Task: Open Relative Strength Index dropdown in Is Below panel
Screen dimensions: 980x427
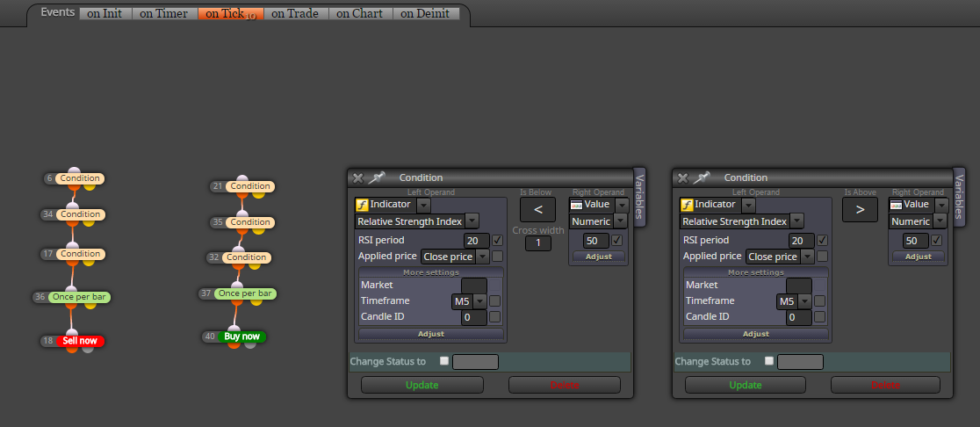Action: pos(472,221)
